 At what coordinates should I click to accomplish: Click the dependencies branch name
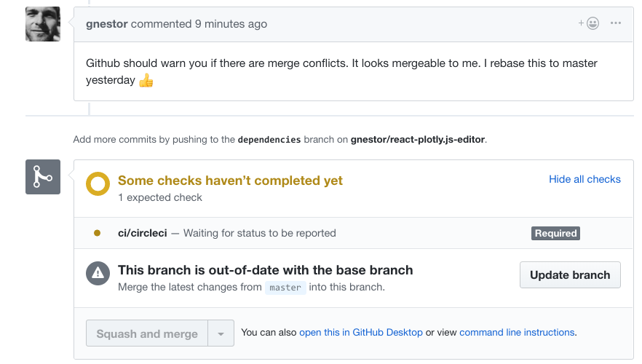(x=269, y=140)
